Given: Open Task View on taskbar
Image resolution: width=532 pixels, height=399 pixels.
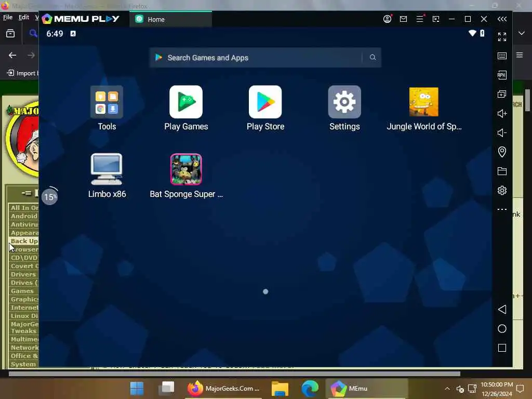Looking at the screenshot, I should pyautogui.click(x=166, y=389).
